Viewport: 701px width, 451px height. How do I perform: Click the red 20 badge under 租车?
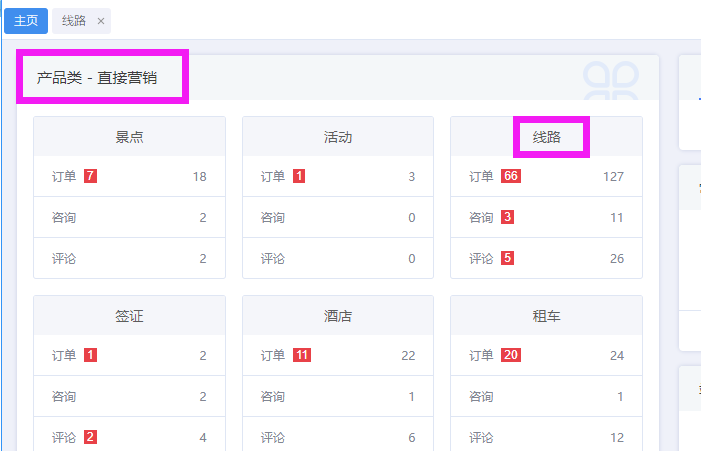point(511,355)
